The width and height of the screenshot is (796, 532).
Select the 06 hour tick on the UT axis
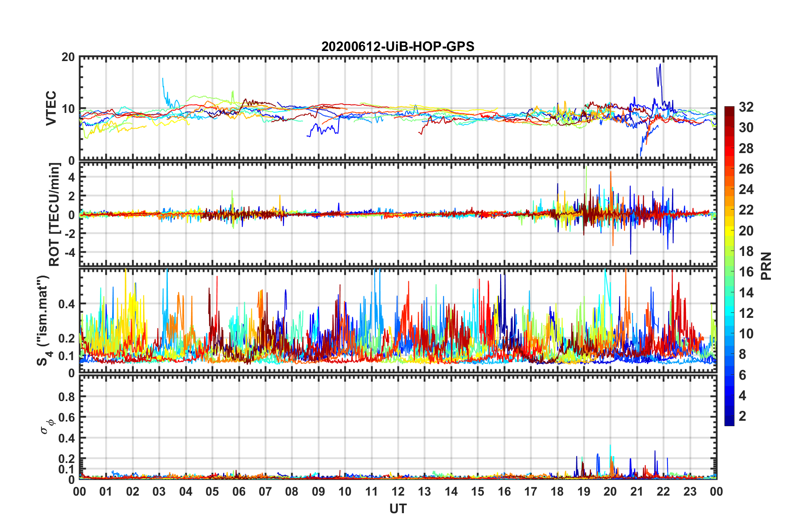pos(239,491)
